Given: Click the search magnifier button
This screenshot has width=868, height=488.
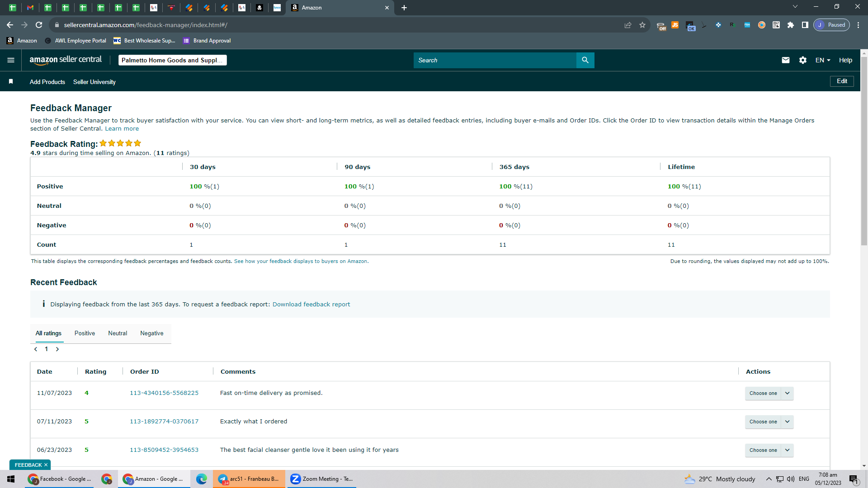Looking at the screenshot, I should tap(585, 60).
